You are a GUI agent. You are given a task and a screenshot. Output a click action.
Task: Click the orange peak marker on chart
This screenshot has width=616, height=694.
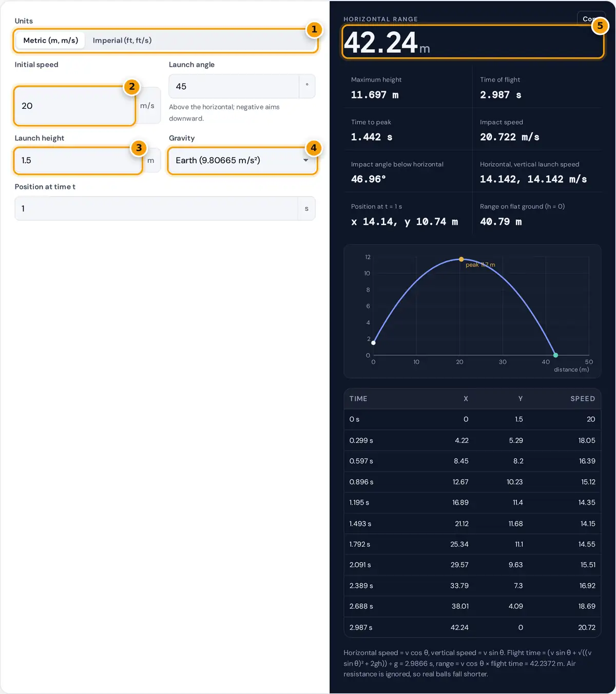(461, 259)
